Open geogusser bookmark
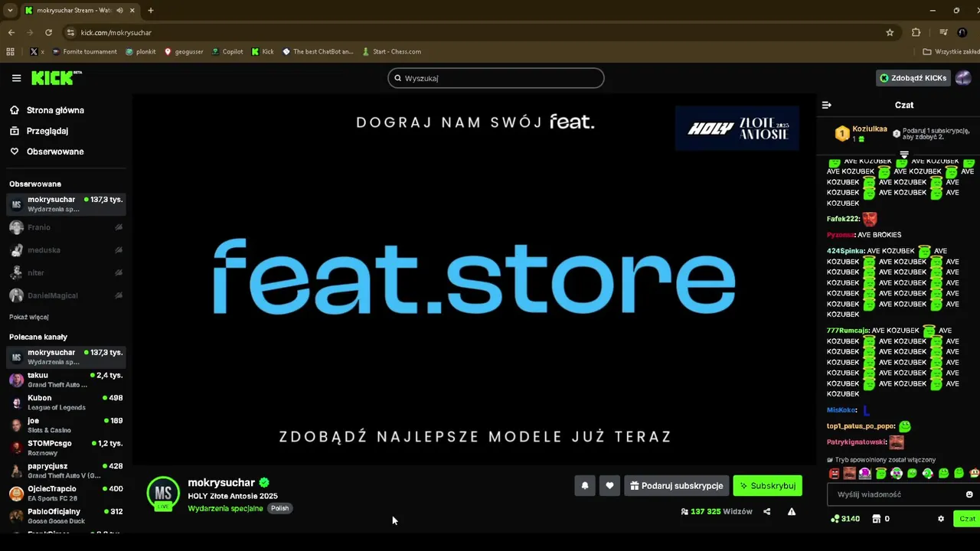This screenshot has height=551, width=980. click(x=184, y=51)
